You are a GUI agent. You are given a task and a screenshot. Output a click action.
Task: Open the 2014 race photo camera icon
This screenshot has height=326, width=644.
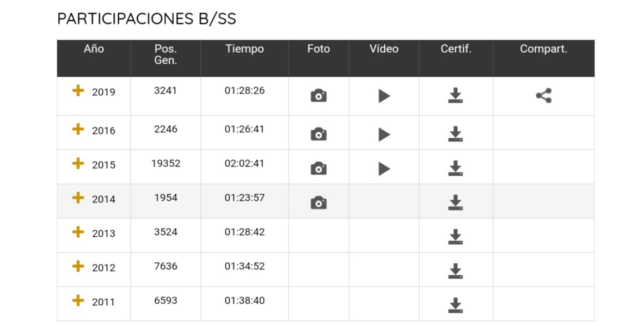[318, 202]
